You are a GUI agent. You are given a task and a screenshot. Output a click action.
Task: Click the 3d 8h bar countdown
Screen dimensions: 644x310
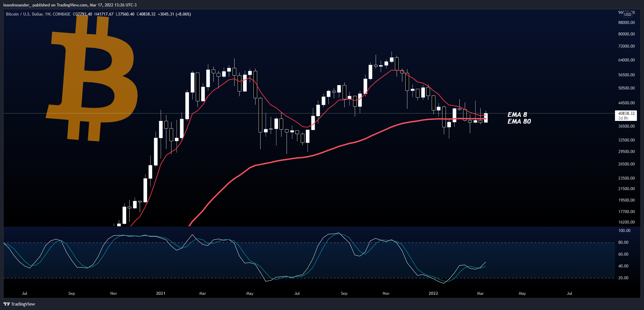(623, 118)
